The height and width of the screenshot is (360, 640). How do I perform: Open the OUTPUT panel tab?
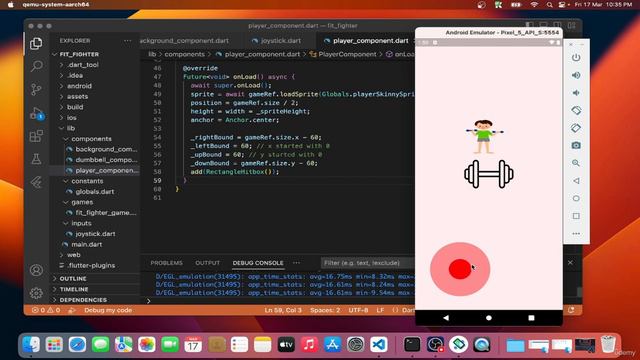tap(207, 263)
